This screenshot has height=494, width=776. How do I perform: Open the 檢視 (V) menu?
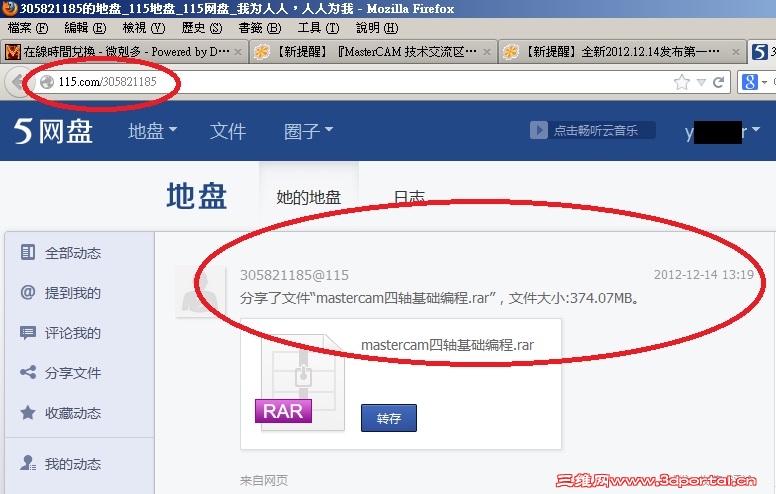144,28
